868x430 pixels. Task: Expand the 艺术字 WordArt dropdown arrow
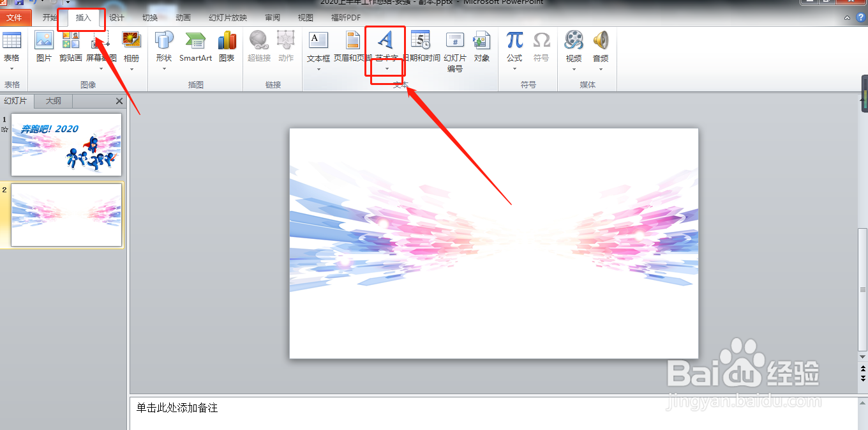pos(387,69)
